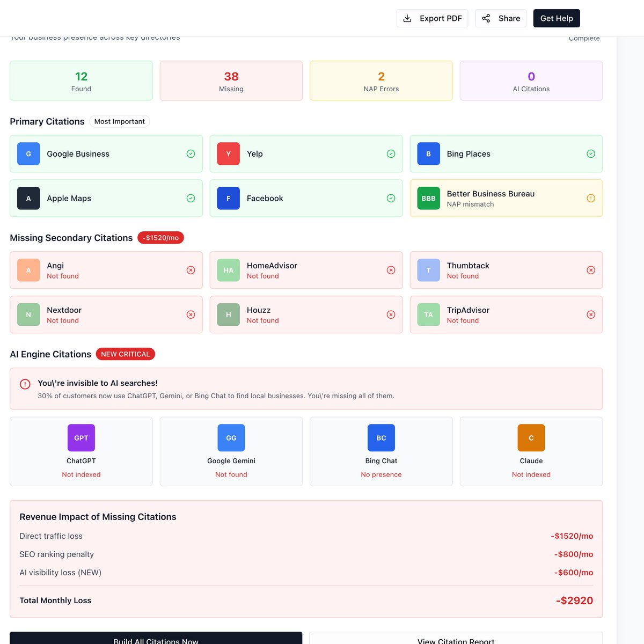Click the HomeAdvisor HA icon

point(228,270)
